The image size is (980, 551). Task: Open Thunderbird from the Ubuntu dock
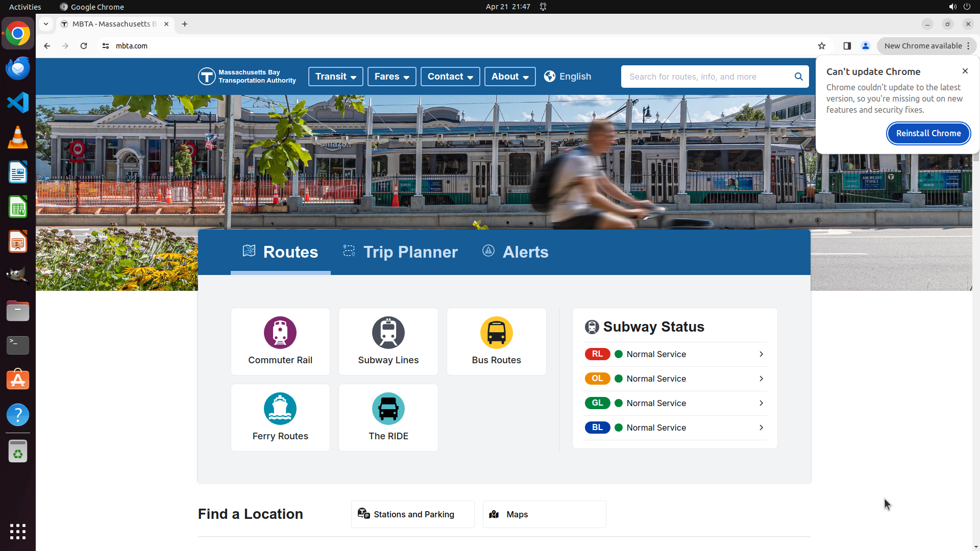(18, 68)
